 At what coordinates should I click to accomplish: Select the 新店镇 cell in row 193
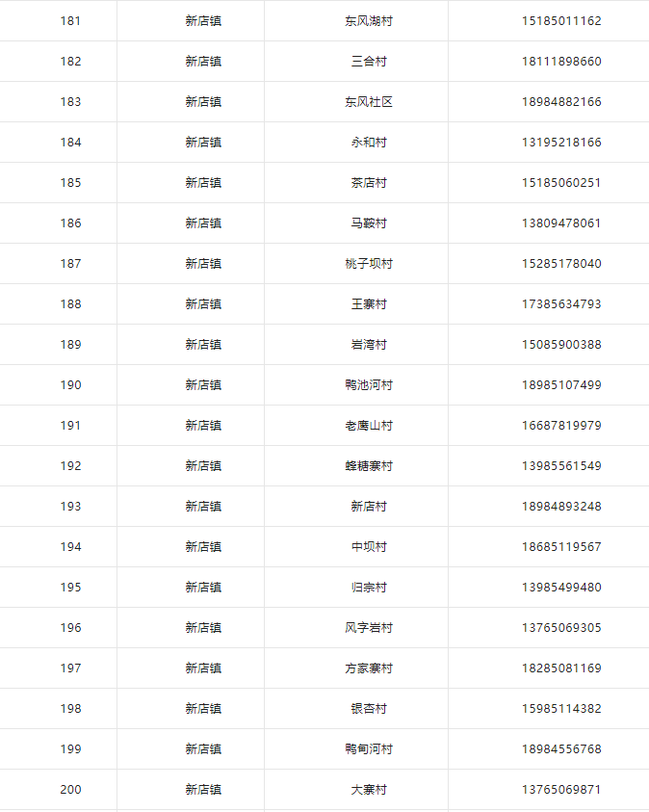pos(203,506)
